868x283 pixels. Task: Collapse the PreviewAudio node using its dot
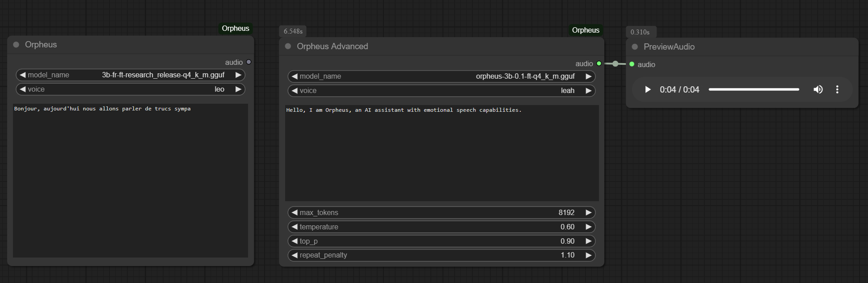(x=635, y=46)
